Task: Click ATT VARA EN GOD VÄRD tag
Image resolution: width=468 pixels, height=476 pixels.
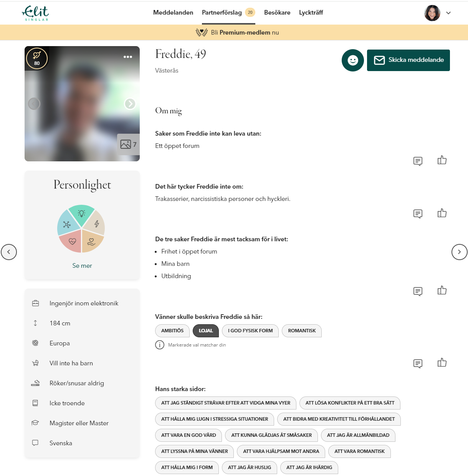Action: (189, 435)
